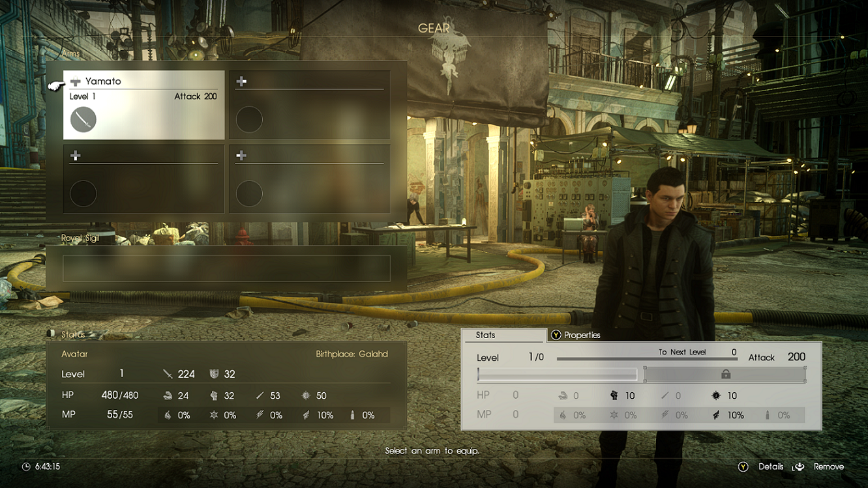
Task: Click the magic wand icon in weapon Stats panel
Action: pyautogui.click(x=665, y=395)
